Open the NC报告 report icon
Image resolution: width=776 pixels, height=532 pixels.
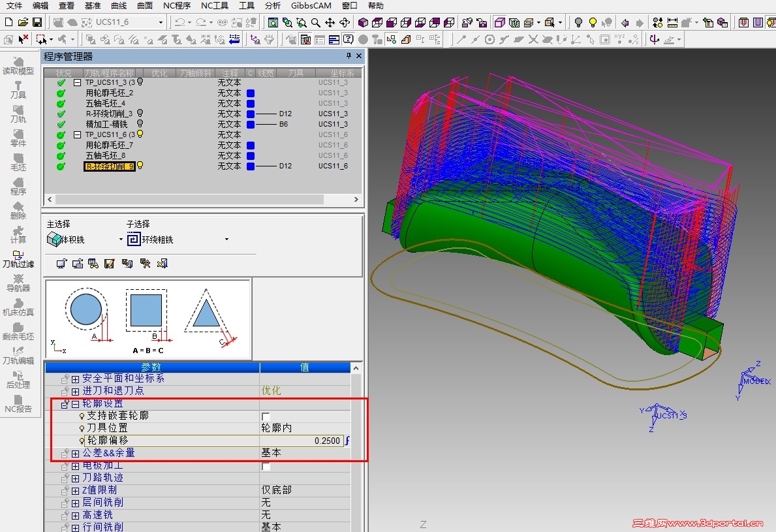[18, 403]
